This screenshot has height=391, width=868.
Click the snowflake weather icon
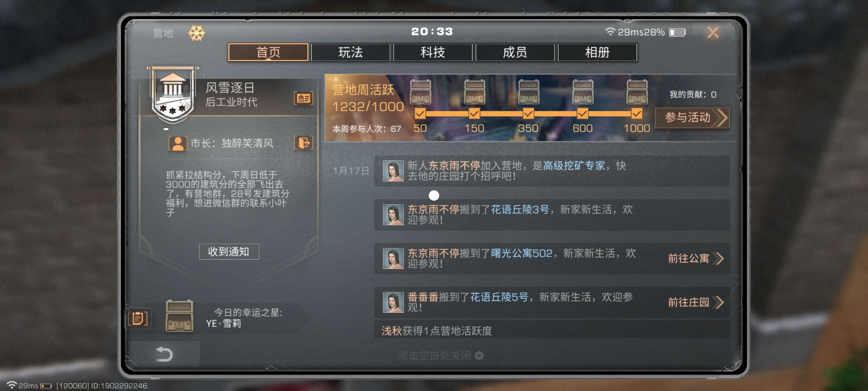[197, 33]
